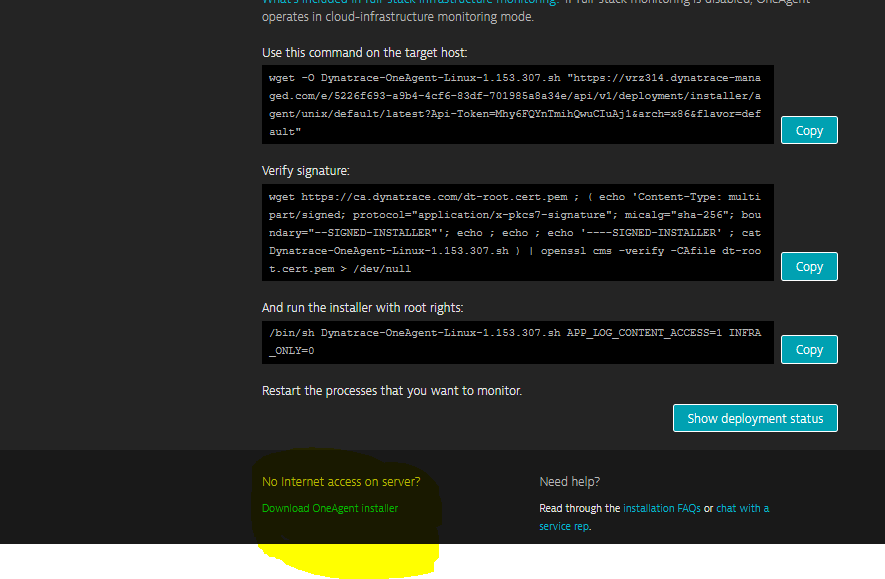Click the "Verify signature:" label

tap(305, 171)
